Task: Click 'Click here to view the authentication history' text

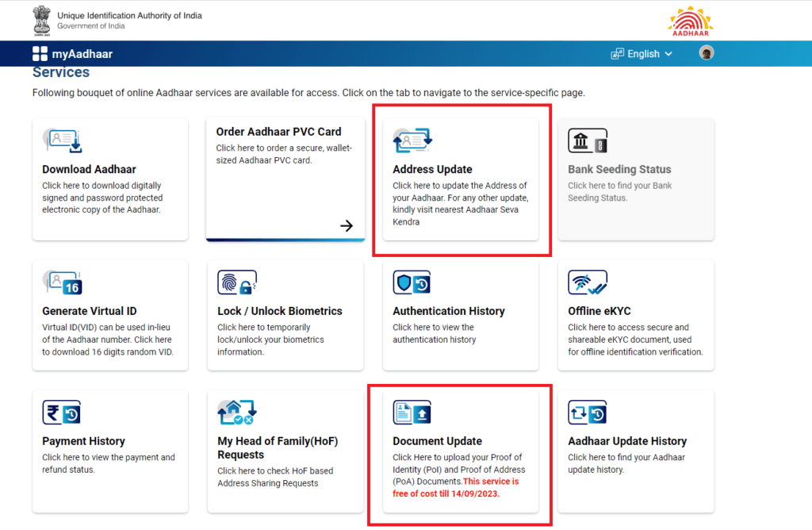Action: pyautogui.click(x=434, y=333)
